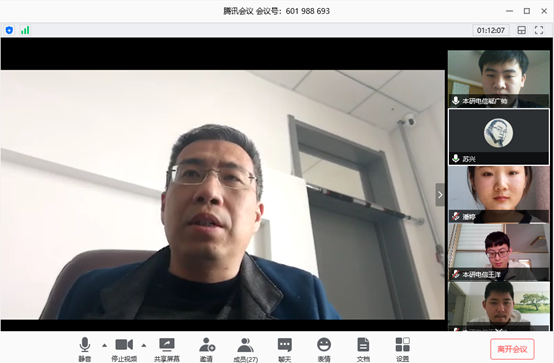Open the 表情 emoji reactions
The image size is (554, 363).
[x=324, y=349]
